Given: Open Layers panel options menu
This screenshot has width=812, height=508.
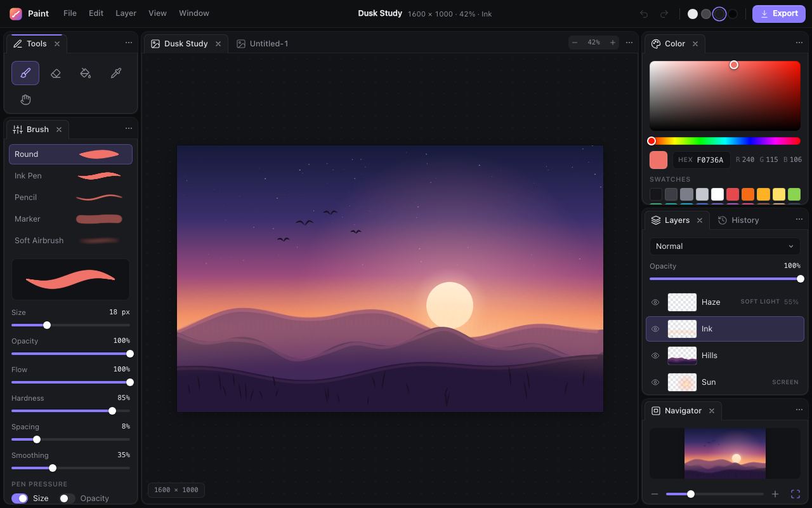Looking at the screenshot, I should point(799,219).
